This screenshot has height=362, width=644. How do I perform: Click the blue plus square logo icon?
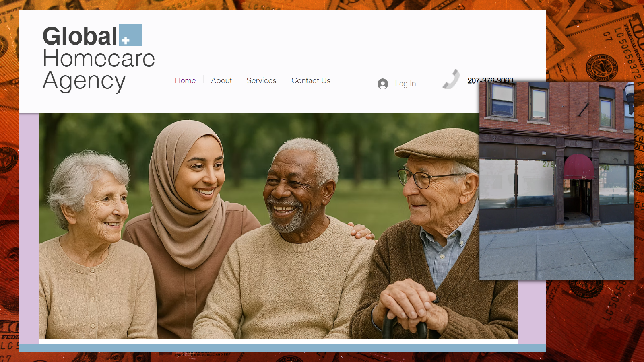pos(130,35)
